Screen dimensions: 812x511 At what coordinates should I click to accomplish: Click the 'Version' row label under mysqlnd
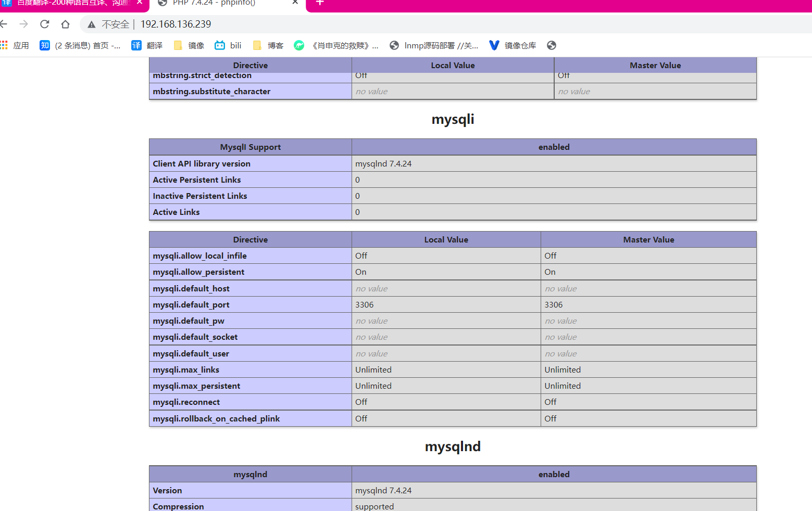pos(167,490)
